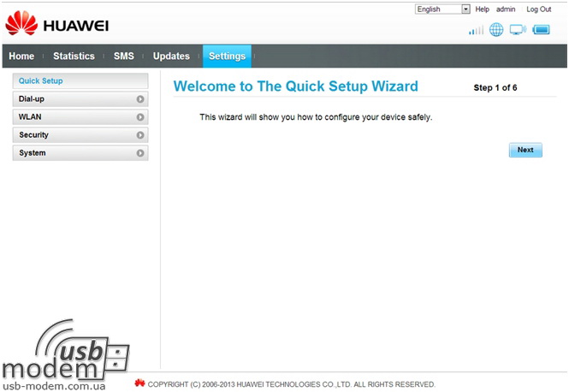
Task: Click the Huawei logo in header
Action: (56, 23)
